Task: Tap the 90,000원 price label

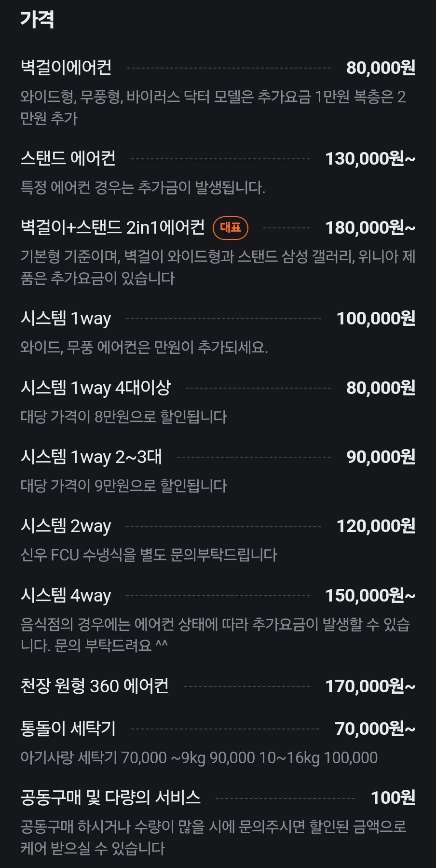Action: (x=381, y=457)
